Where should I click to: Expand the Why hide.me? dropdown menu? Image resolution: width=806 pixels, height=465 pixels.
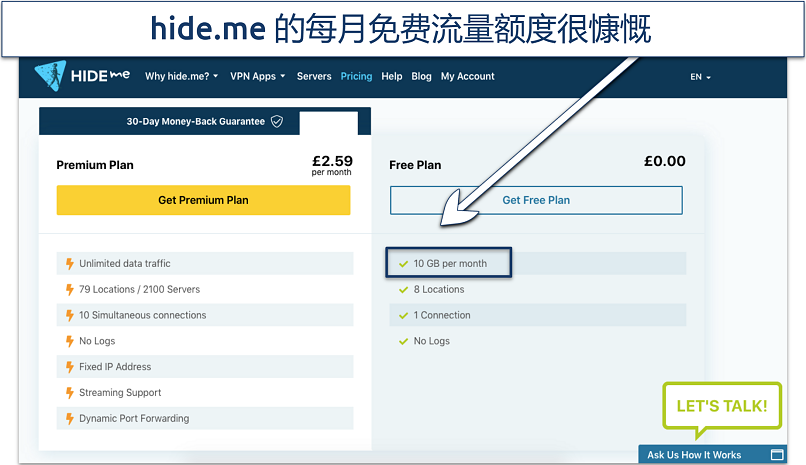pos(181,77)
